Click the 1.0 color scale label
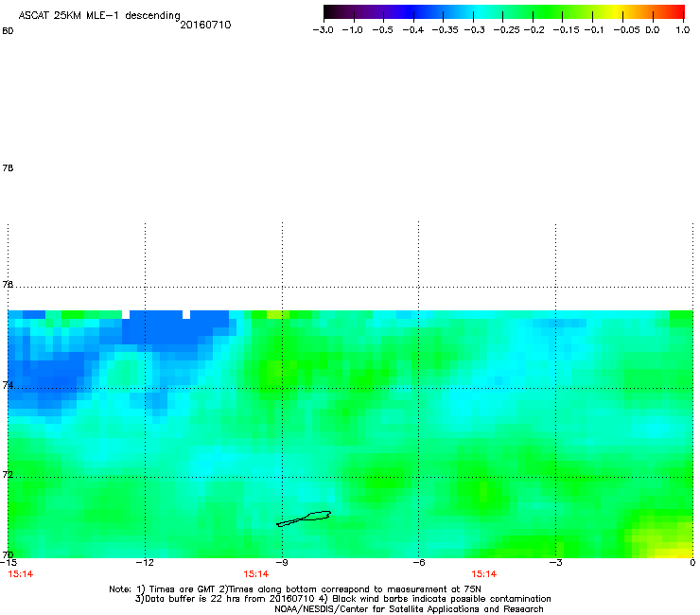Screen dimensions: 700x615 683,30
